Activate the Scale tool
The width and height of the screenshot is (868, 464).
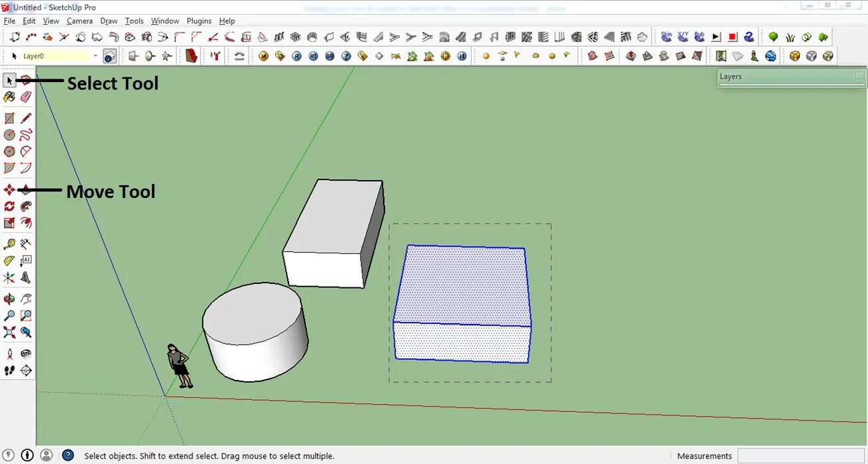9,223
